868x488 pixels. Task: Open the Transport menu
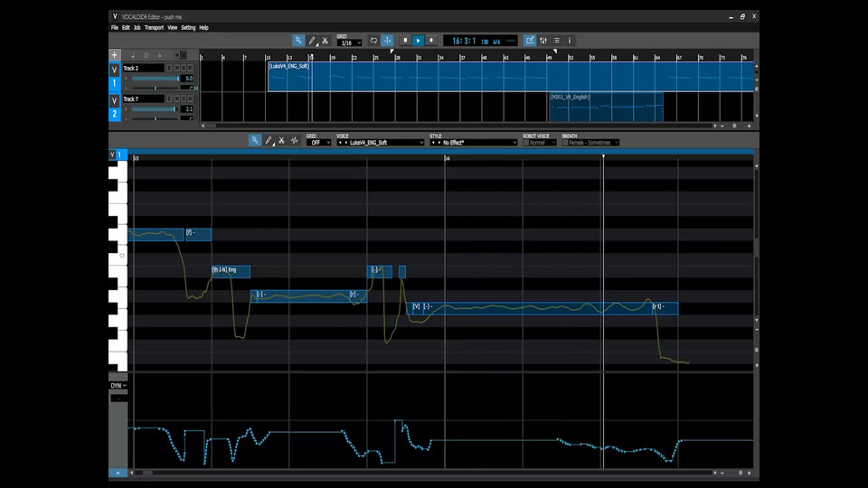point(154,28)
